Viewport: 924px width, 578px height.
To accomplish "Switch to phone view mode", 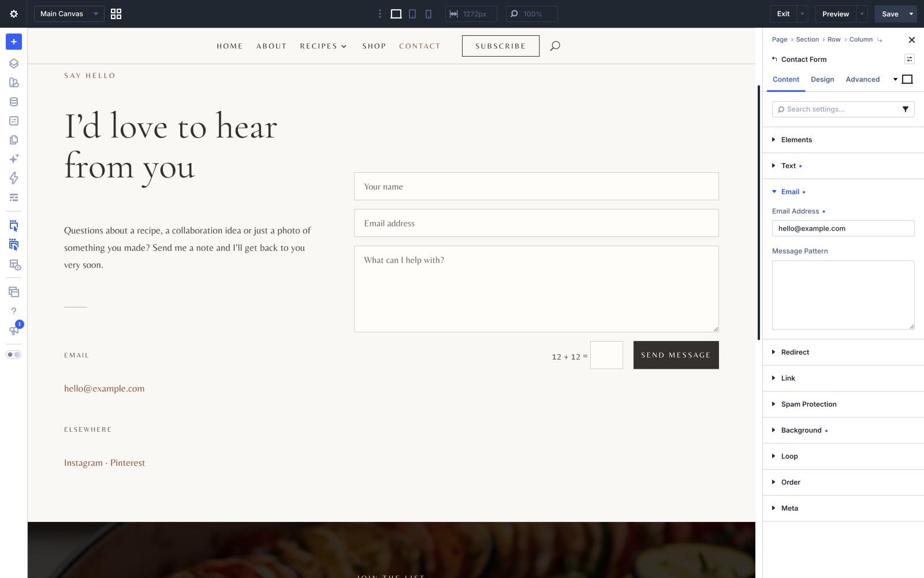I will coord(429,14).
